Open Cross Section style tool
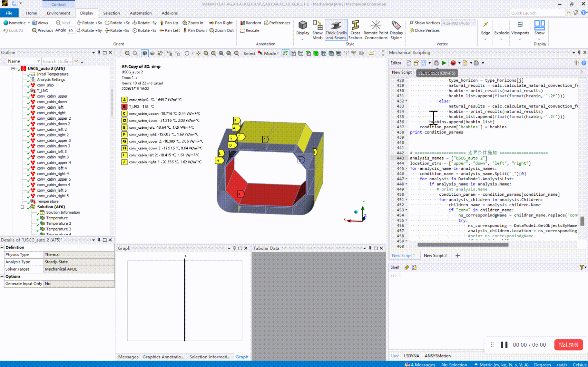The image size is (588, 367). pos(355,30)
